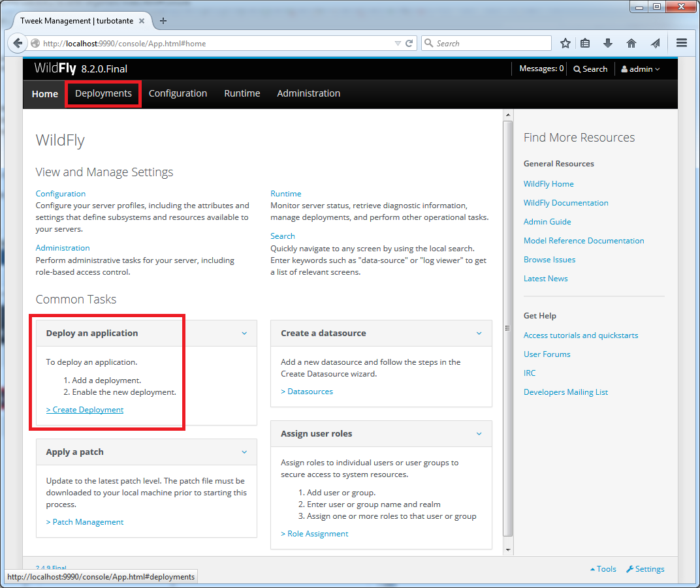Screen dimensions: 700x588
Task: Open the console Search in header
Action: (x=590, y=69)
